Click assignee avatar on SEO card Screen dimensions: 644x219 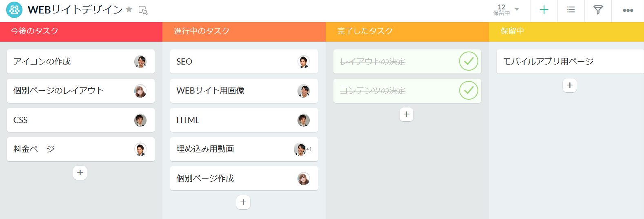pyautogui.click(x=303, y=62)
